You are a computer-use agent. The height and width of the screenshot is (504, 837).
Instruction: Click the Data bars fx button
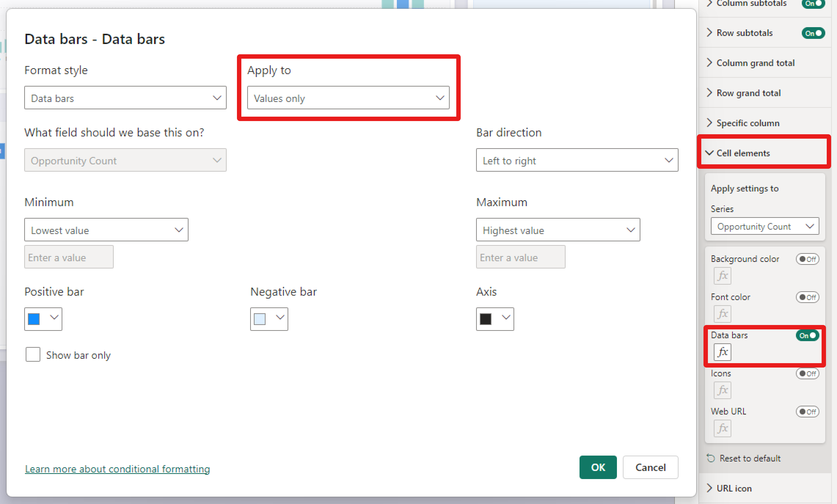coord(722,352)
